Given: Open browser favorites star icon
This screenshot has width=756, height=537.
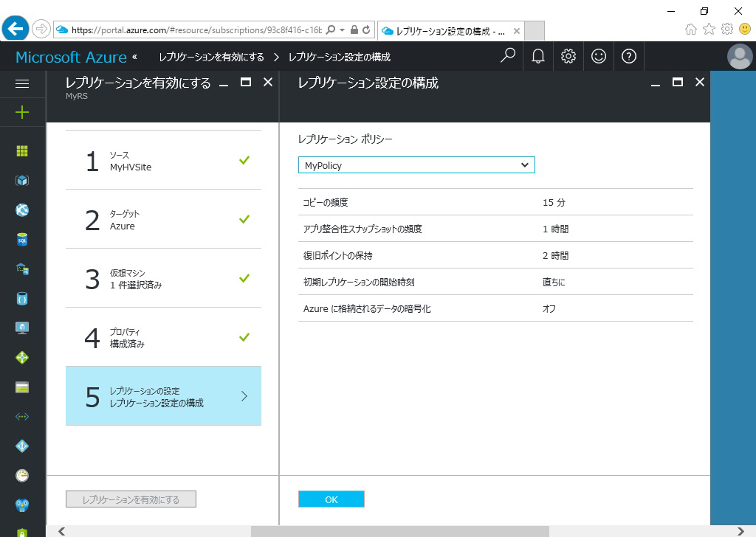Looking at the screenshot, I should pyautogui.click(x=709, y=30).
